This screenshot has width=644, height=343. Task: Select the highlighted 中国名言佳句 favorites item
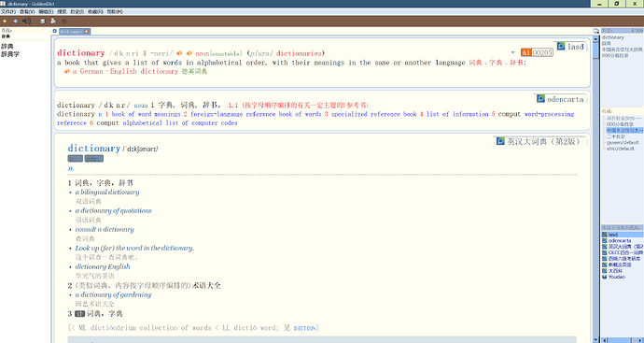click(624, 130)
